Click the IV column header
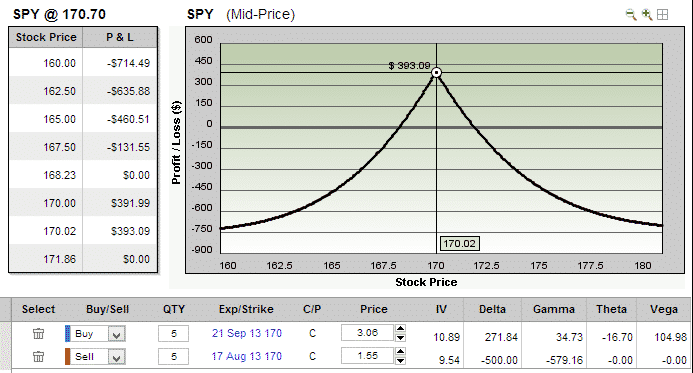Image resolution: width=693 pixels, height=373 pixels. point(441,309)
